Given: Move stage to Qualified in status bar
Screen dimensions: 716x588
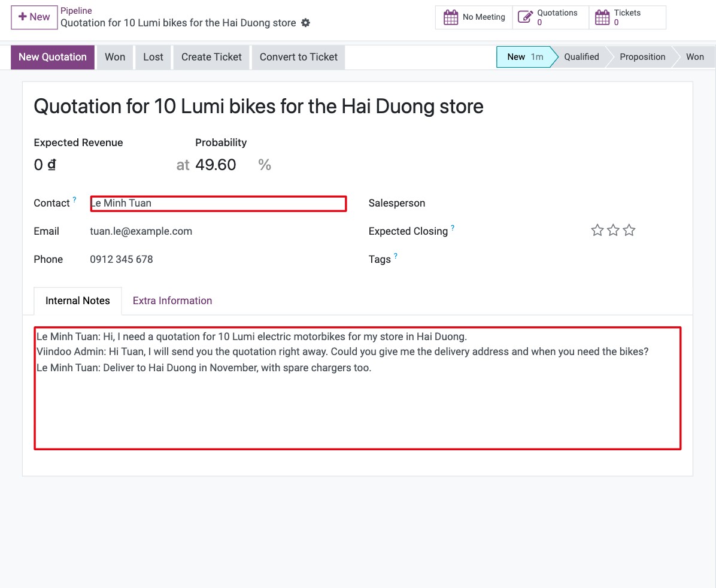Looking at the screenshot, I should [581, 57].
